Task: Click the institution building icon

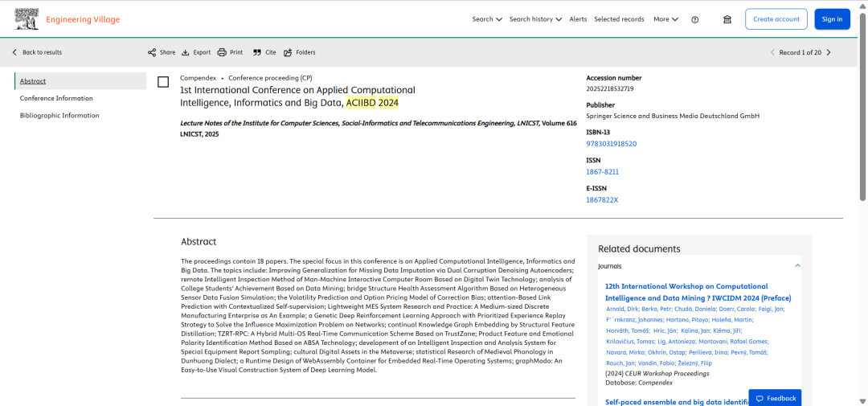Action: click(x=727, y=19)
